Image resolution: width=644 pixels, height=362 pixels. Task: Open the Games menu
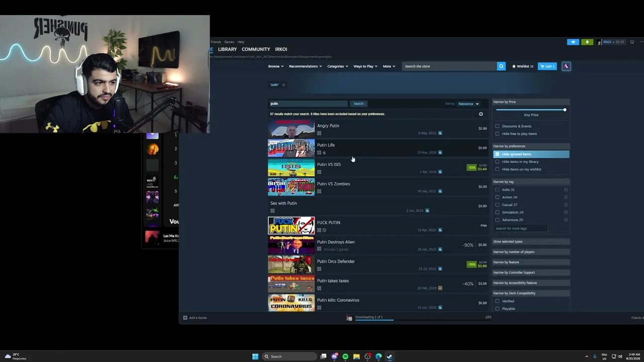(229, 42)
